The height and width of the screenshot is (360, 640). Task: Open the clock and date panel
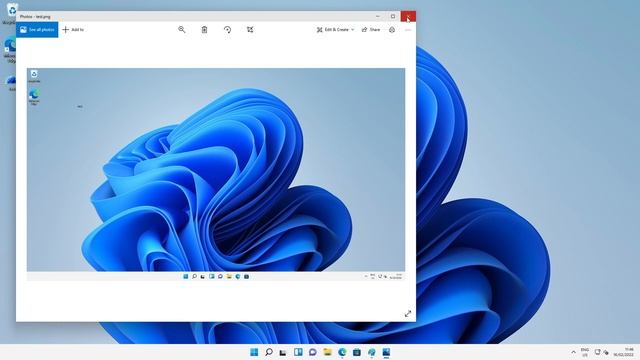point(624,352)
